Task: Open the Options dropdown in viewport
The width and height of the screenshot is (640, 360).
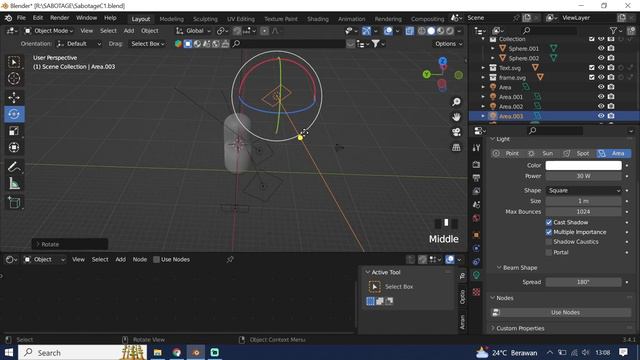Action: (448, 44)
